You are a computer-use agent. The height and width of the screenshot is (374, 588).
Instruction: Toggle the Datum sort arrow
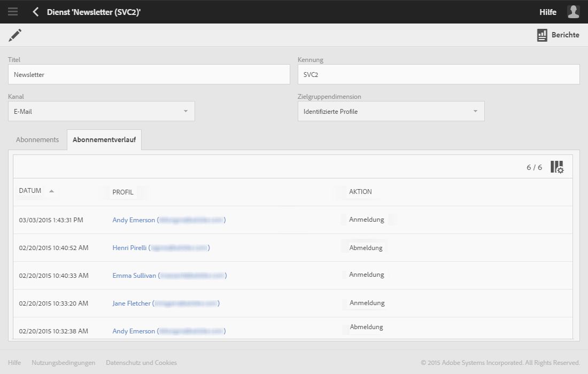coord(51,191)
